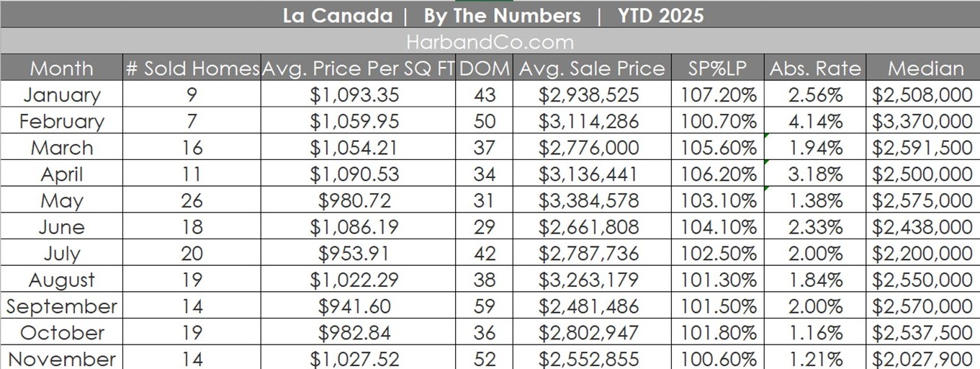Click the Avg. Sale Price header

(592, 68)
